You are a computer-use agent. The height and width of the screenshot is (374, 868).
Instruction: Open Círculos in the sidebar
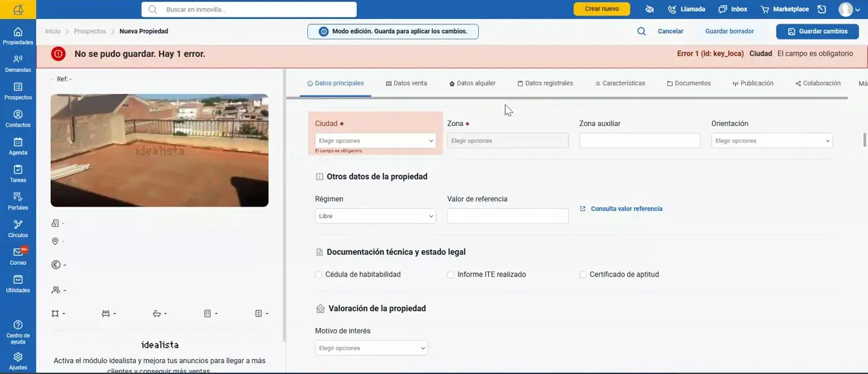18,229
